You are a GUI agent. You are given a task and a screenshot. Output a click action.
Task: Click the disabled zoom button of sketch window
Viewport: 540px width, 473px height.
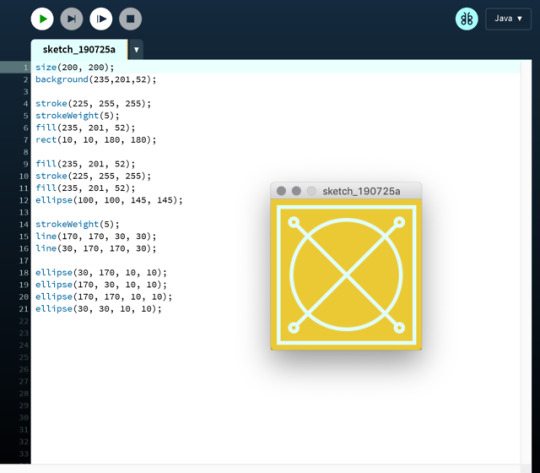pos(311,191)
